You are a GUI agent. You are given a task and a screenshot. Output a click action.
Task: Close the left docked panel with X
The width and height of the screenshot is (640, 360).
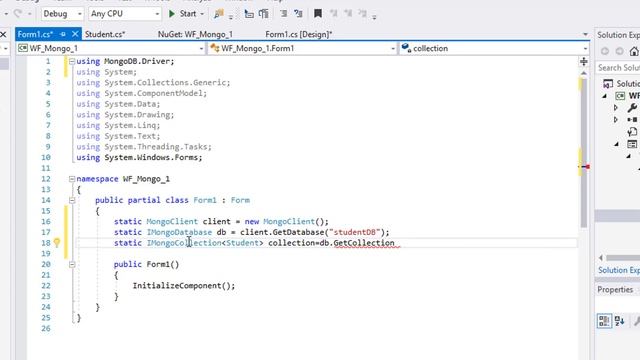[3, 34]
